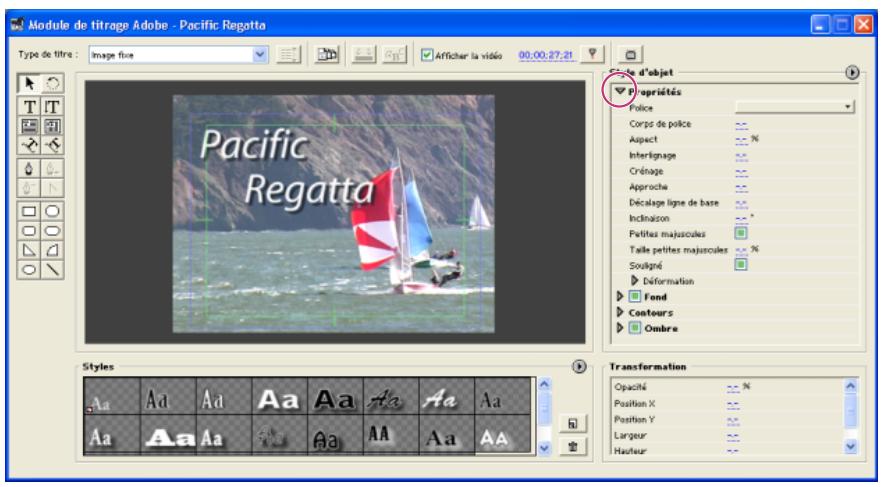884x487 pixels.
Task: Open the Style d'objet panel menu
Action: (852, 72)
